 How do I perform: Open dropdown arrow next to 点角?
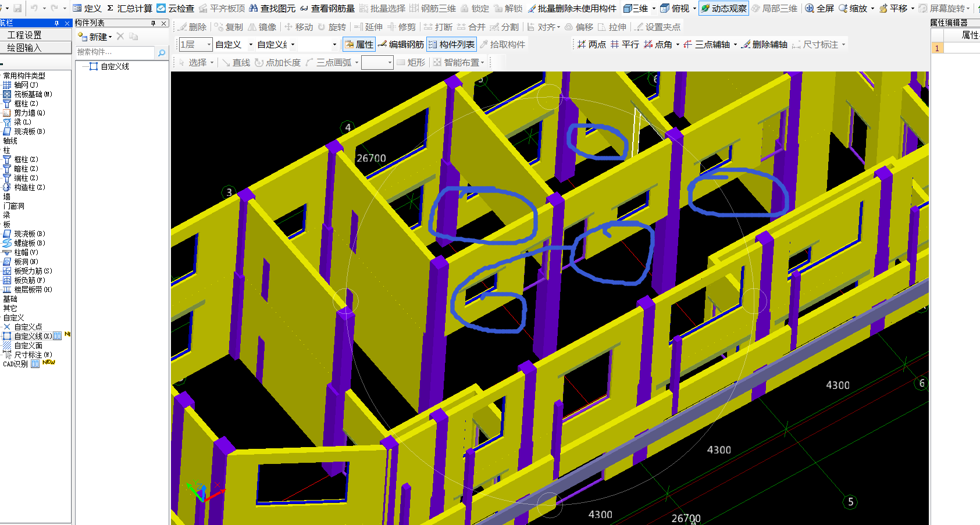[x=678, y=44]
